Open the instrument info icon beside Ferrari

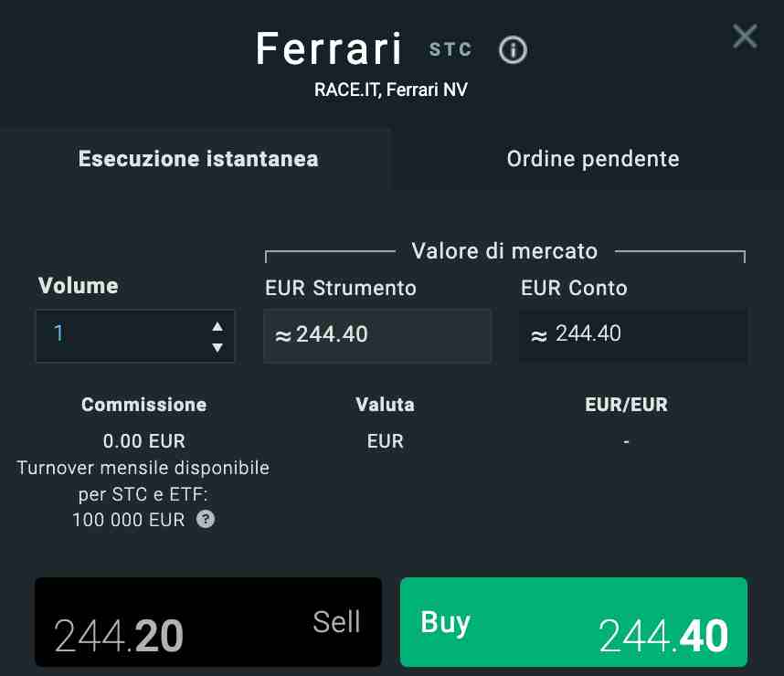point(513,50)
